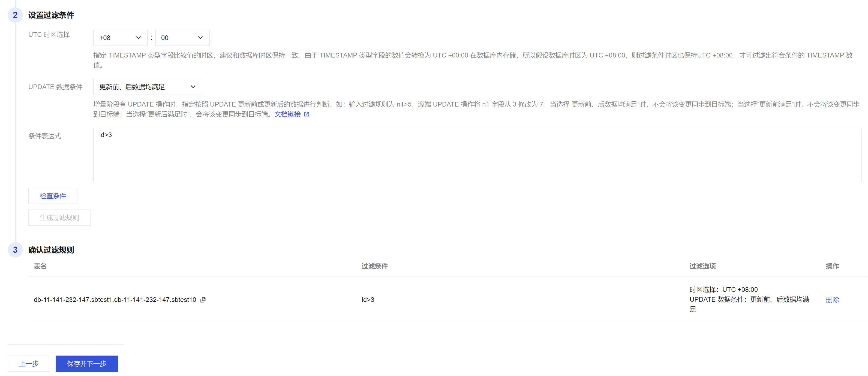
Task: Open the UTC minute dropdown 00
Action: point(182,38)
